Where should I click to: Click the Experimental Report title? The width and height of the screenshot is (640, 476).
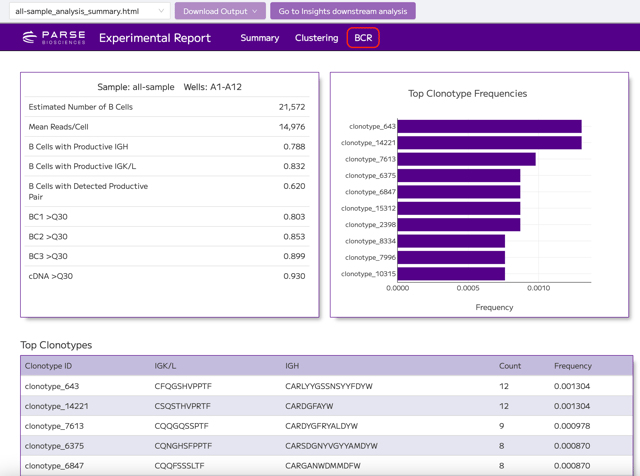(x=155, y=38)
